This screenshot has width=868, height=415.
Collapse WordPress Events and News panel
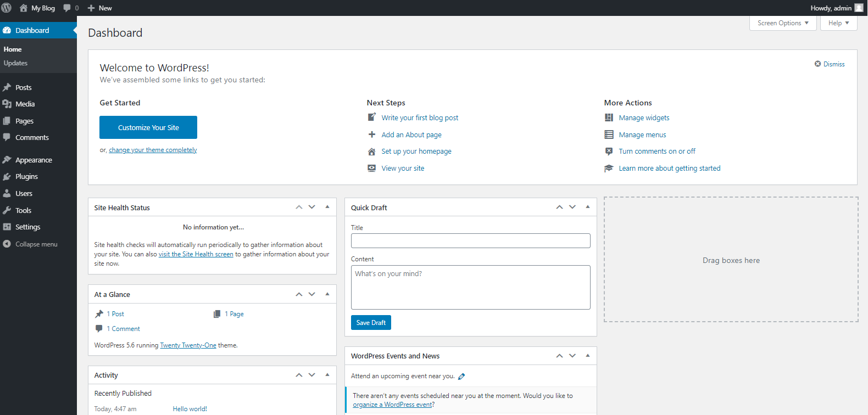pos(588,356)
